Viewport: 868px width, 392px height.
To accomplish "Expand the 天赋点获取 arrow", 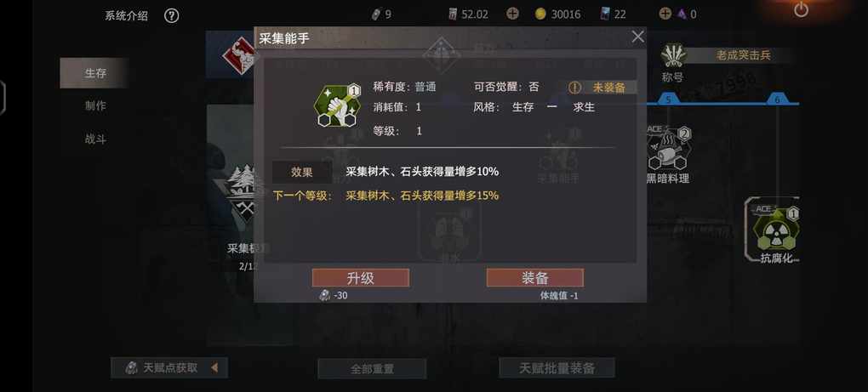I will point(214,367).
